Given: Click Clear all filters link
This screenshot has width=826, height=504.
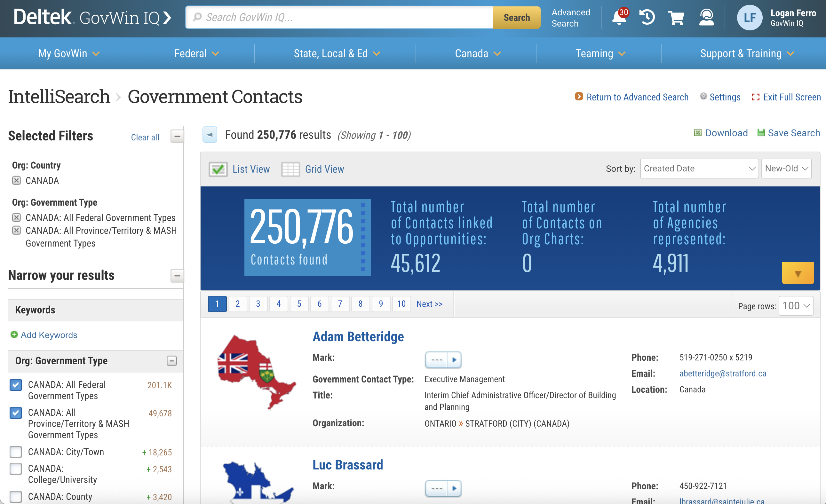Looking at the screenshot, I should point(145,138).
